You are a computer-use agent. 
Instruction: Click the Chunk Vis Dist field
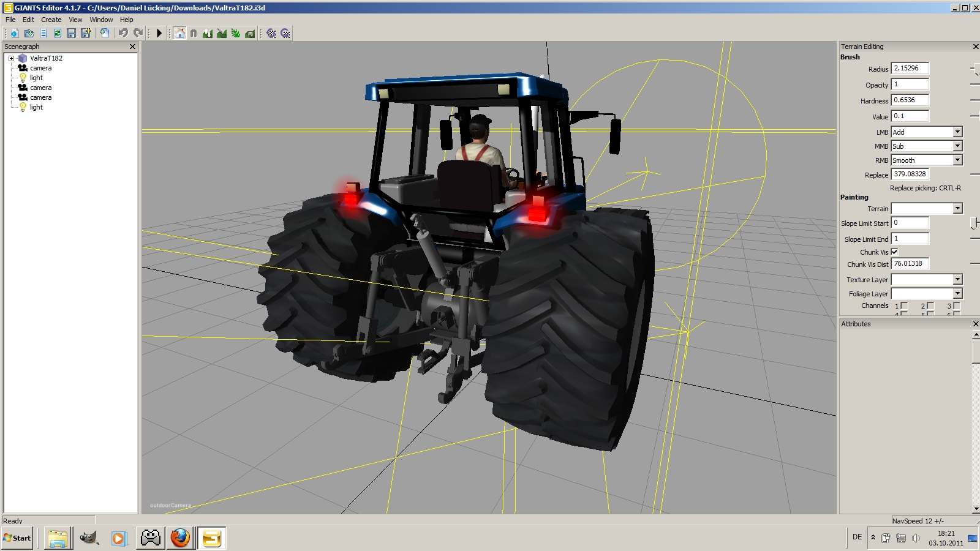pyautogui.click(x=910, y=264)
